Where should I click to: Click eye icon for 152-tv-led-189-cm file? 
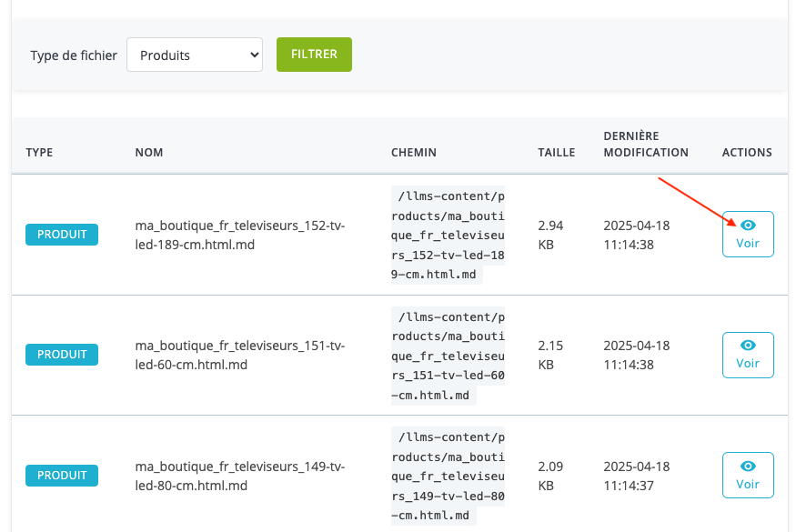pyautogui.click(x=748, y=225)
